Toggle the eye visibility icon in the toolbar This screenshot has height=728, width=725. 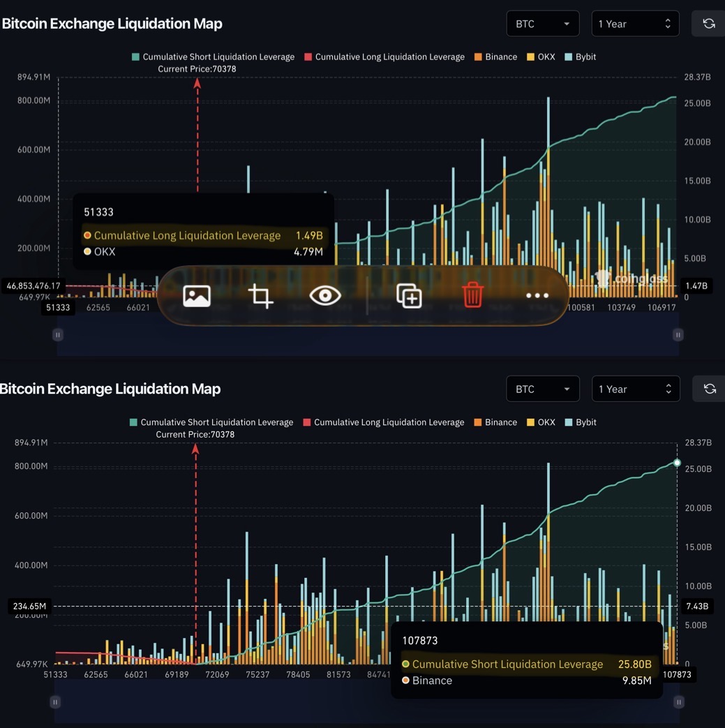(x=325, y=296)
